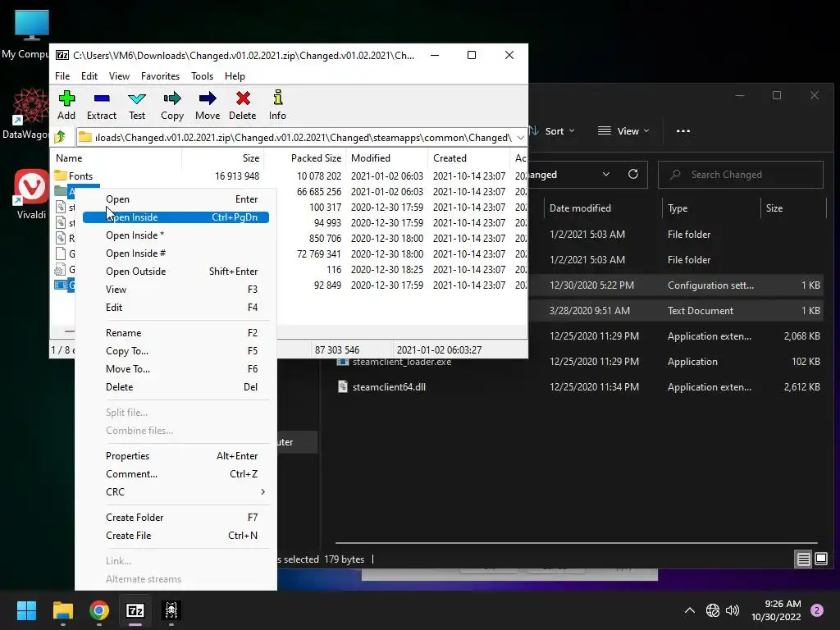Viewport: 840px width, 630px height.
Task: Click the Search Changed input field
Action: coord(741,175)
